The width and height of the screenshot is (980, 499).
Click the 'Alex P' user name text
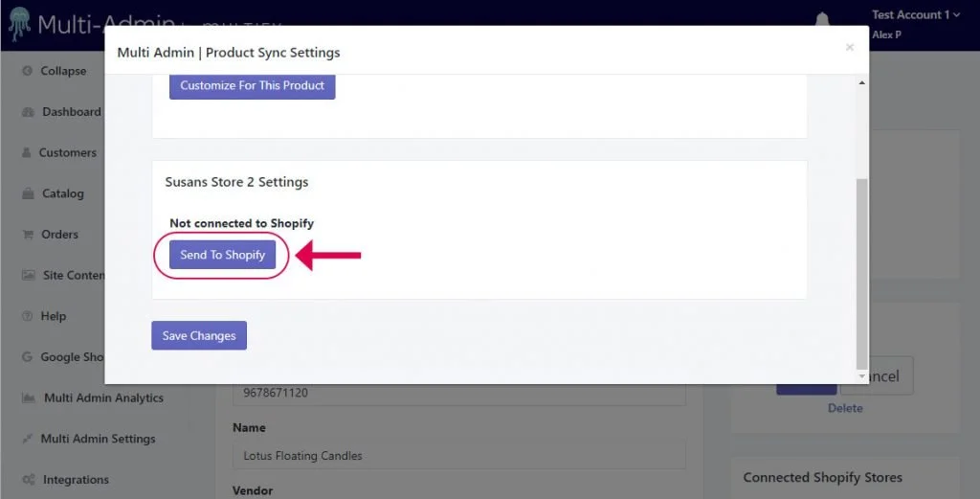click(886, 34)
